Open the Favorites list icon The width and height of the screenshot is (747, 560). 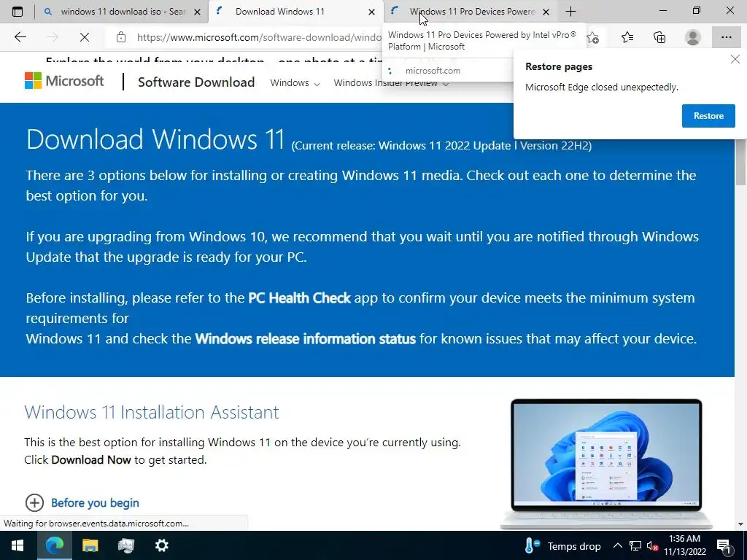pyautogui.click(x=627, y=37)
